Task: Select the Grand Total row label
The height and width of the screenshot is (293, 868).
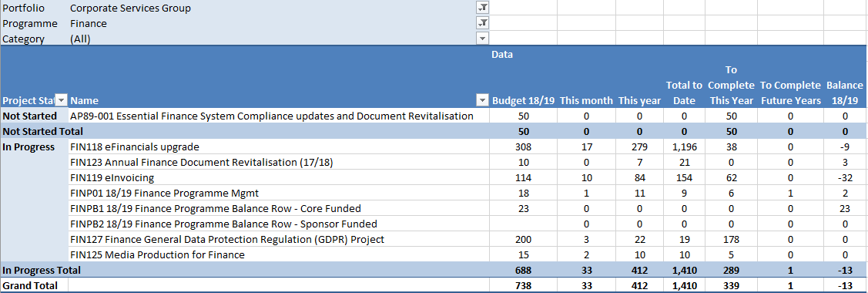Action: click(x=29, y=286)
